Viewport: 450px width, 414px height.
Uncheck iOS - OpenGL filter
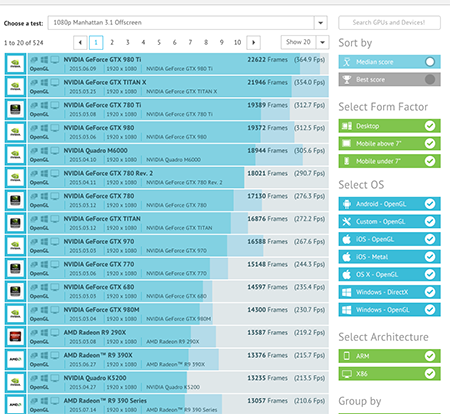point(389,239)
